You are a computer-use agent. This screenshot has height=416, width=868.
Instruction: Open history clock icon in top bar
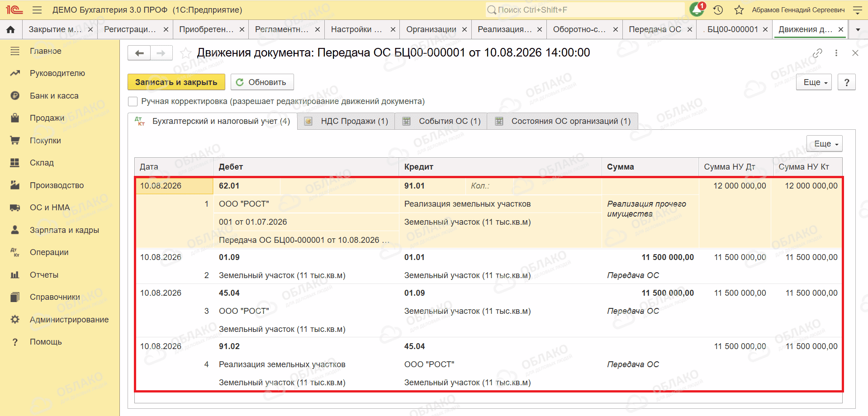click(718, 10)
